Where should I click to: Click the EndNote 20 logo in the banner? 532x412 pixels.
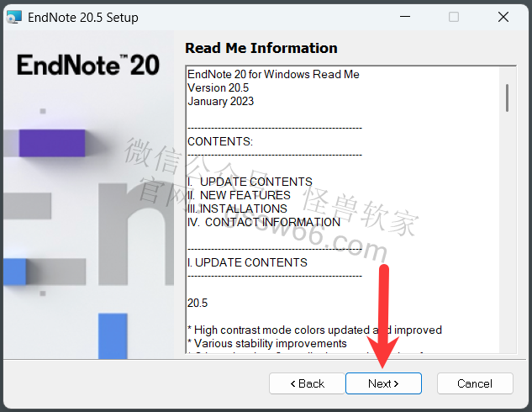(87, 66)
